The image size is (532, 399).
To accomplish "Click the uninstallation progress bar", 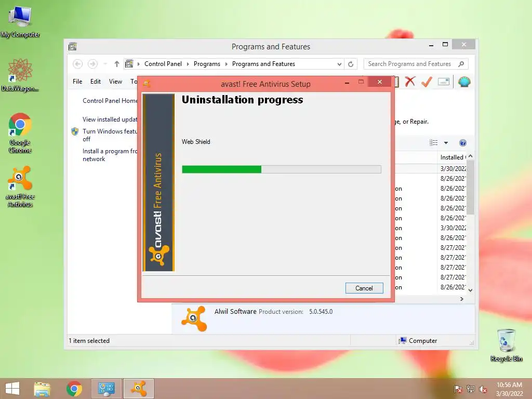I will (281, 169).
